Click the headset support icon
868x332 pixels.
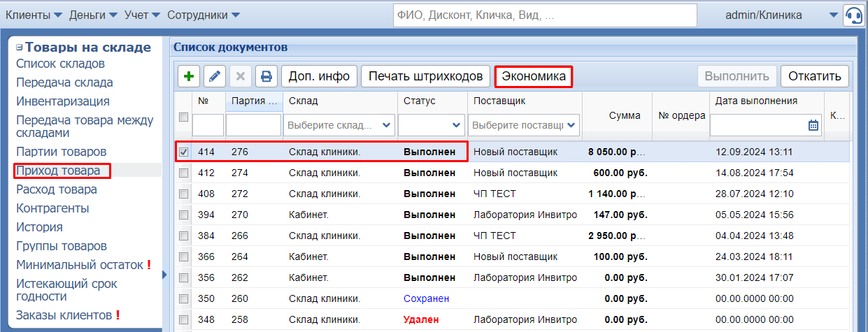pyautogui.click(x=853, y=15)
